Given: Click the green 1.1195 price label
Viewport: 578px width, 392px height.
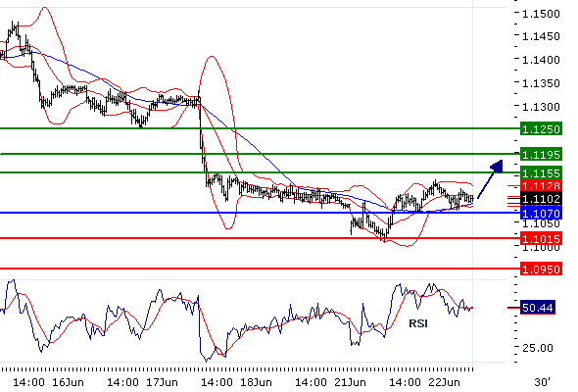Looking at the screenshot, I should [x=541, y=154].
